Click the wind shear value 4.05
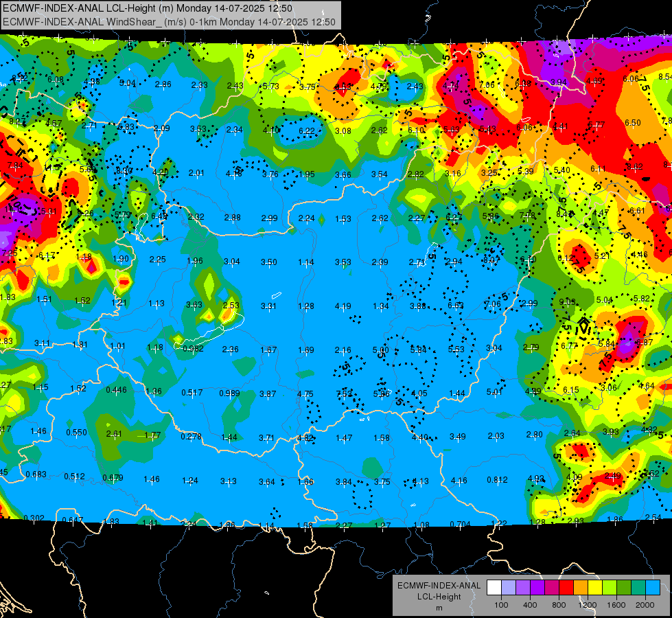The image size is (672, 618). [419, 393]
